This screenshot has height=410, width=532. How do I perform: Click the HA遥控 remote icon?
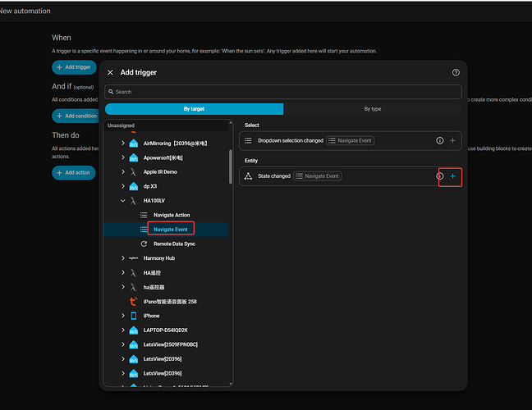pyautogui.click(x=133, y=273)
